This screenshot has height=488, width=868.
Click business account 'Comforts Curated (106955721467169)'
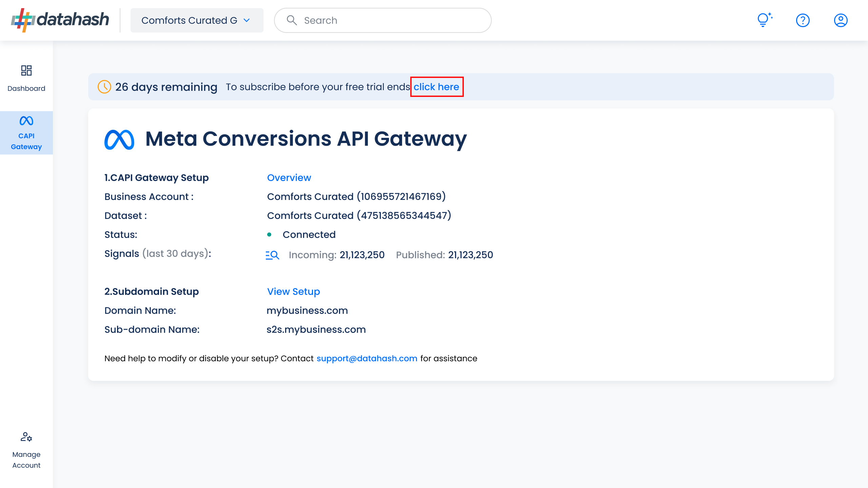coord(356,197)
